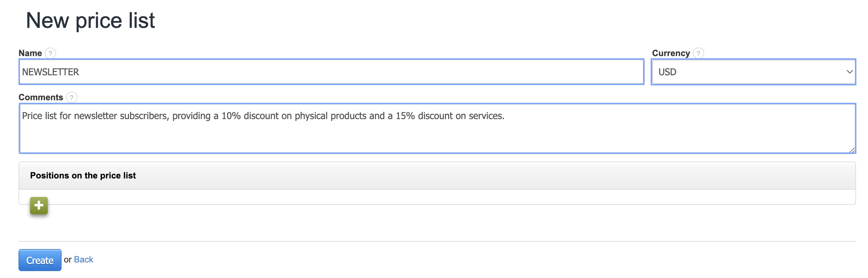Add a position with green plus button

point(39,206)
